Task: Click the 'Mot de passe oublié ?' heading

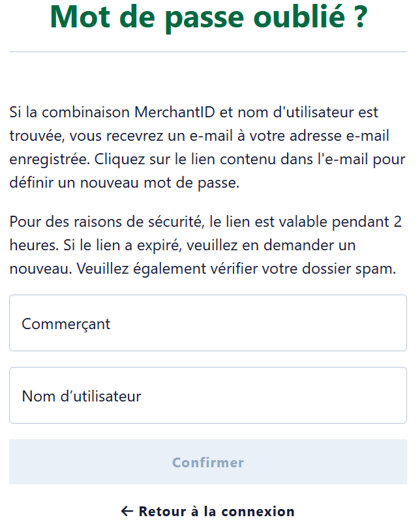Action: [208, 18]
